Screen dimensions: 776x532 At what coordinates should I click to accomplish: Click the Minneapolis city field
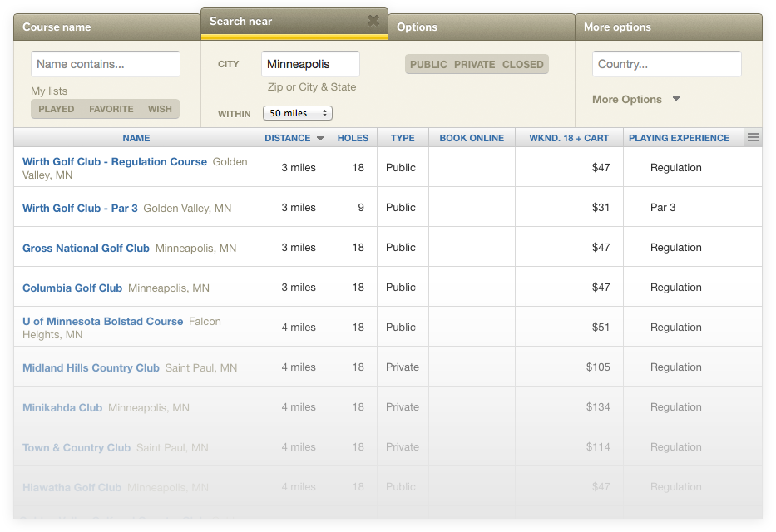pos(309,63)
